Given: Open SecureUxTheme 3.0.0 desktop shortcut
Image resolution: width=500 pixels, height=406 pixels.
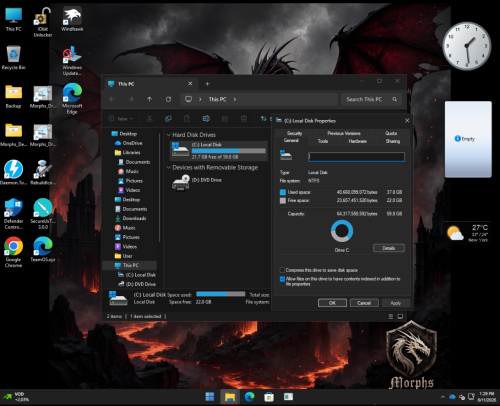Looking at the screenshot, I should click(x=43, y=214).
